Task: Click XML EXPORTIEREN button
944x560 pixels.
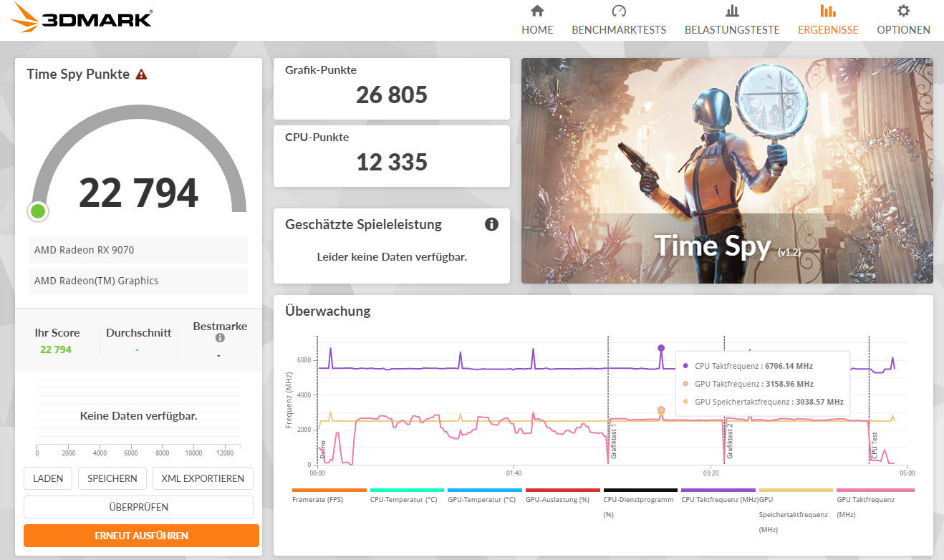Action: tap(203, 478)
